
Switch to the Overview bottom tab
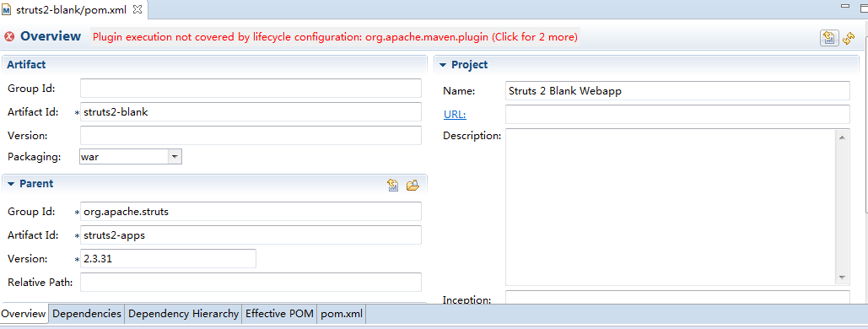tap(24, 314)
